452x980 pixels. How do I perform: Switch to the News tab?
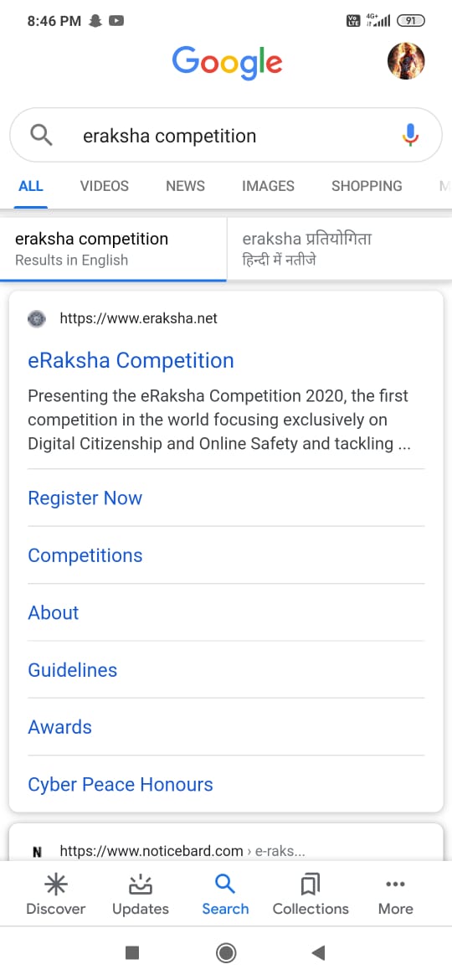point(186,186)
